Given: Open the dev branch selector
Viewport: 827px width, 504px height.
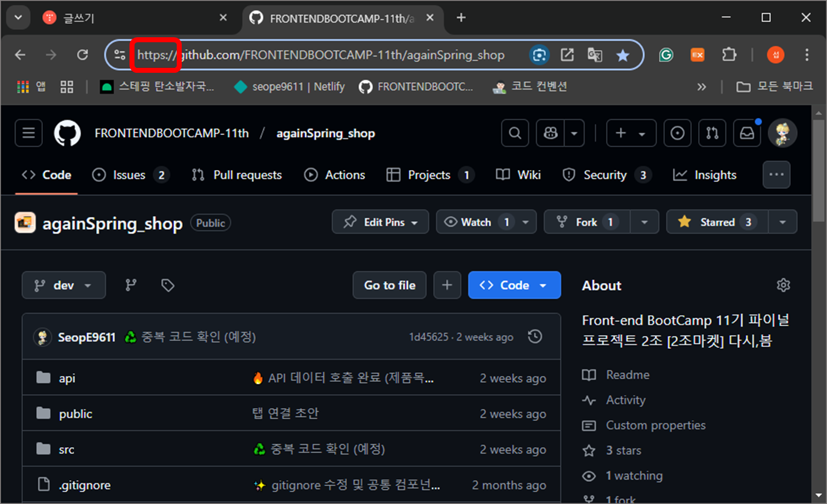Looking at the screenshot, I should [x=64, y=285].
